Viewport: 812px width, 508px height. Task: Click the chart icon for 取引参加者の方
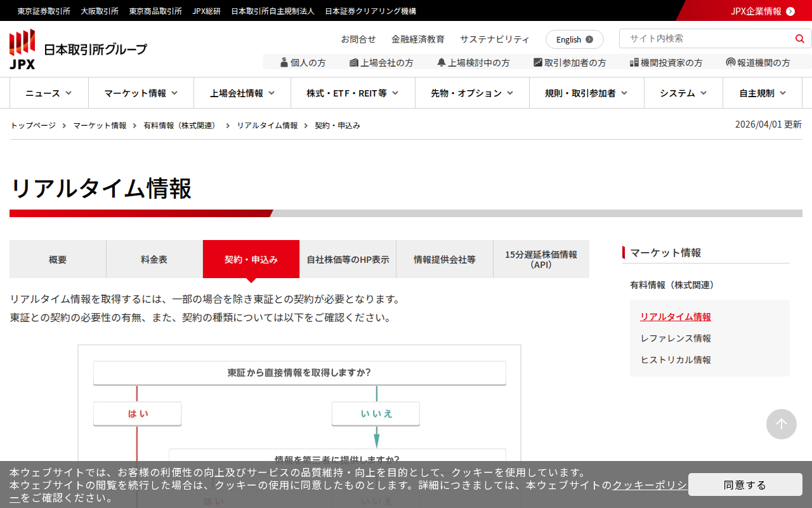pos(538,62)
